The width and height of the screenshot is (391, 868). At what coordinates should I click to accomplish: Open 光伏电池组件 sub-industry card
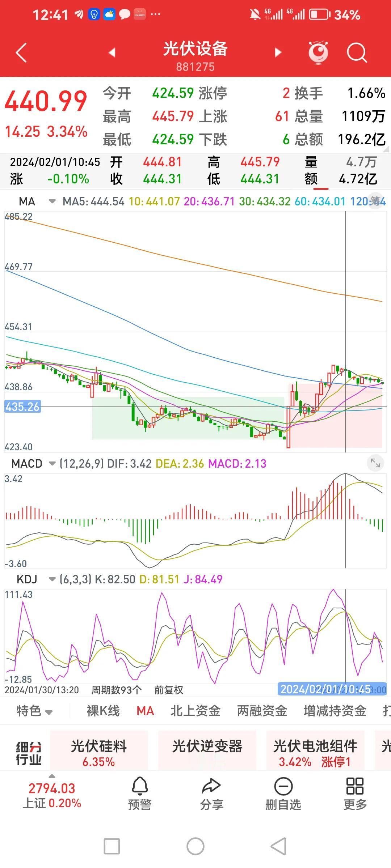click(x=315, y=750)
